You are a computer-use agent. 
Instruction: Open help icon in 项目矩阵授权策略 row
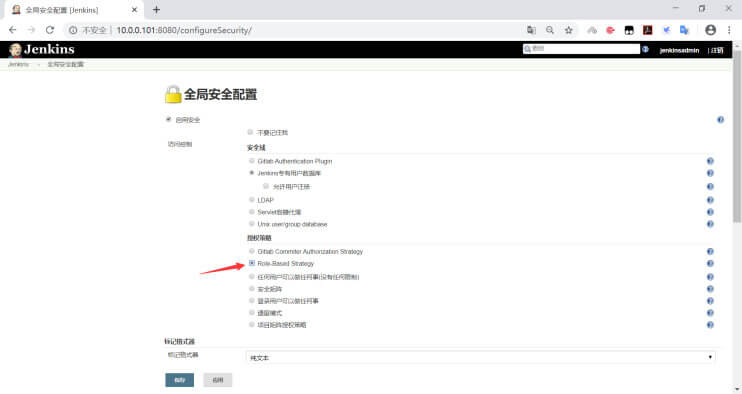(x=710, y=325)
